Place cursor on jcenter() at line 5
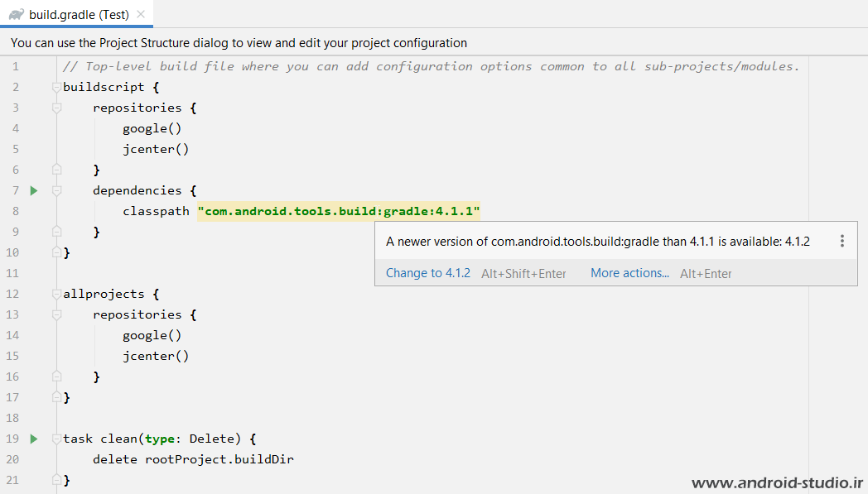The image size is (868, 494). [x=156, y=150]
